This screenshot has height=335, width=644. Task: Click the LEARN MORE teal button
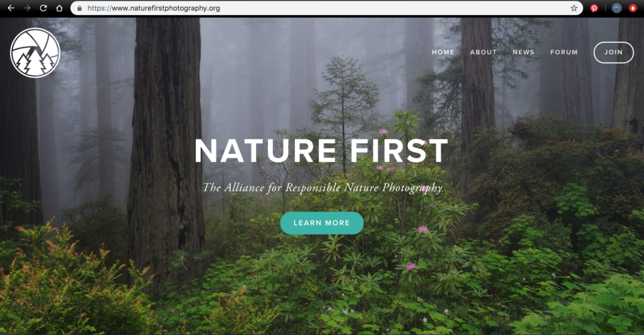pos(321,223)
